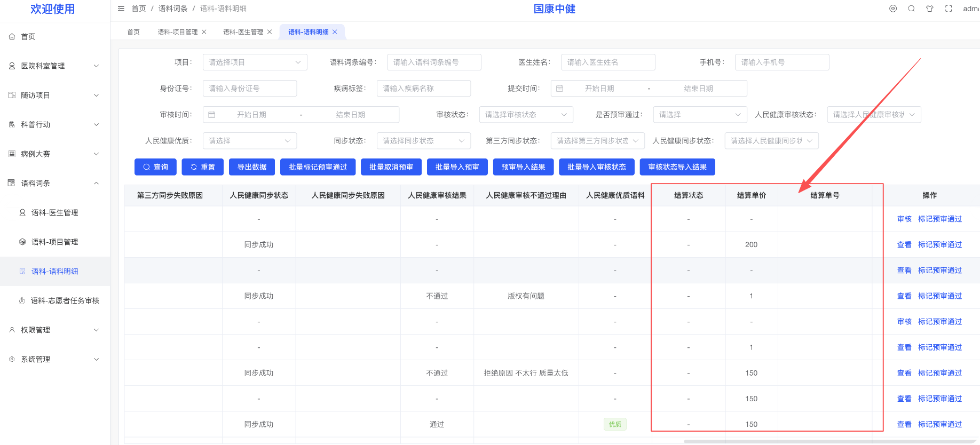Click 审核 link in first table row
Image resolution: width=980 pixels, height=445 pixels.
[x=904, y=219]
